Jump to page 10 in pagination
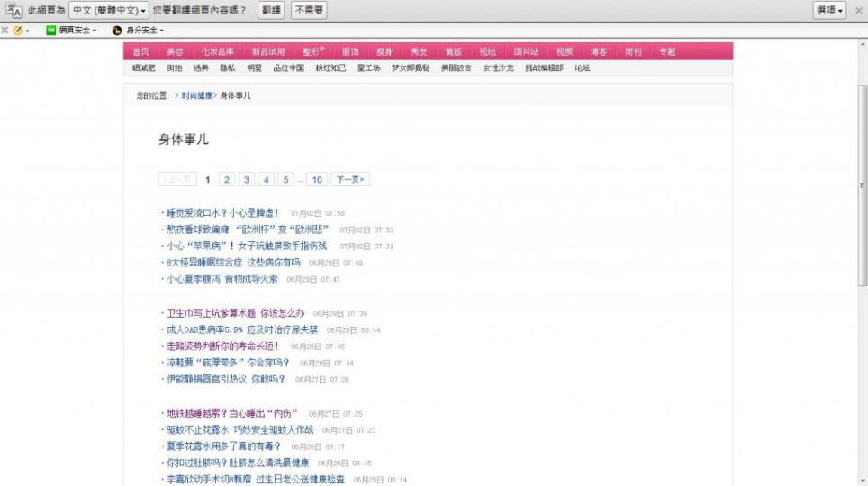The width and height of the screenshot is (868, 486). point(316,180)
